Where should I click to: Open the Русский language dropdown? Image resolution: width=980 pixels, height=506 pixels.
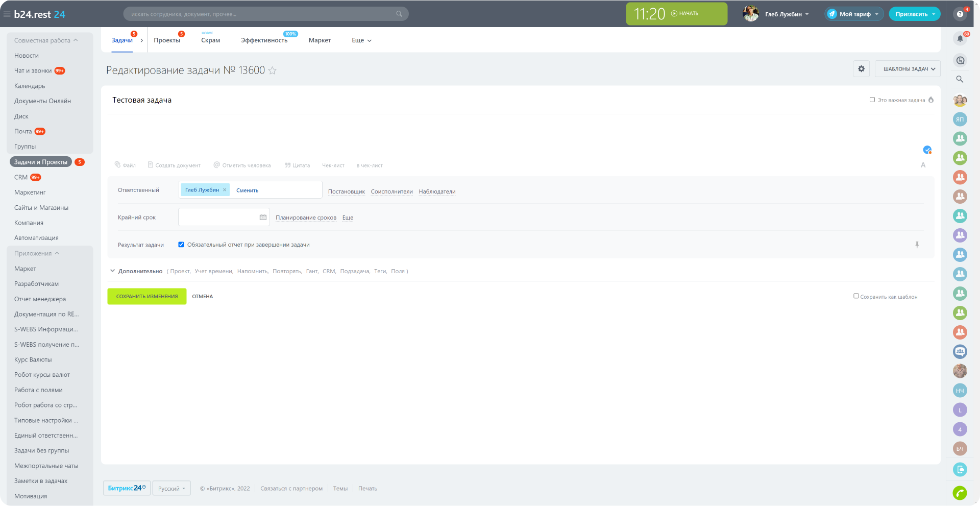tap(171, 489)
